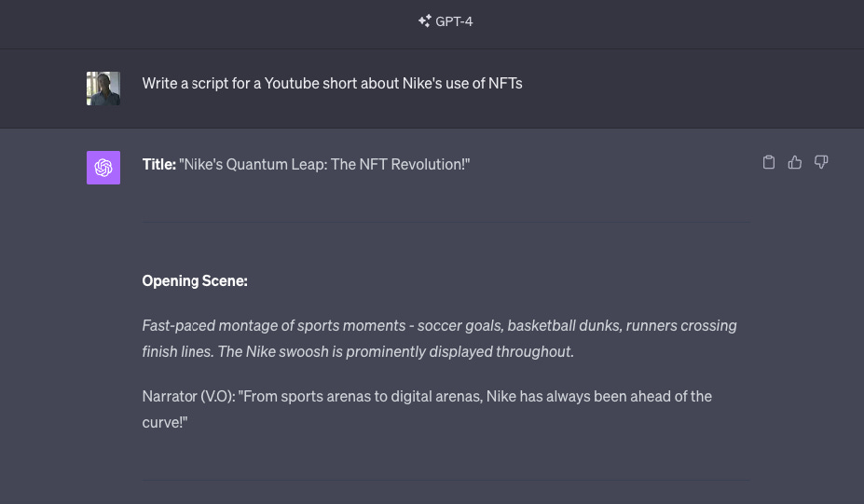Click the purple ChatGPT logo avatar
The image size is (864, 504).
pos(103,168)
